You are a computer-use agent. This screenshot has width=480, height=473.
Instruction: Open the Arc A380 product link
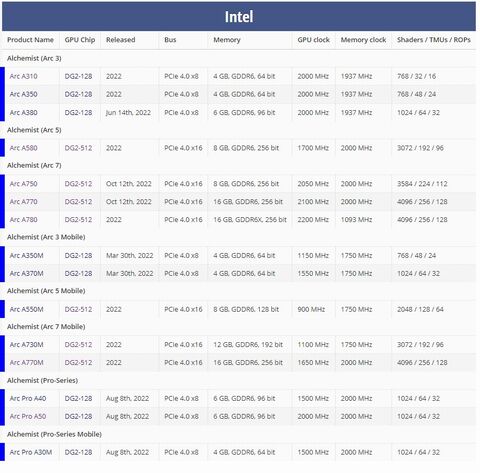[23, 113]
